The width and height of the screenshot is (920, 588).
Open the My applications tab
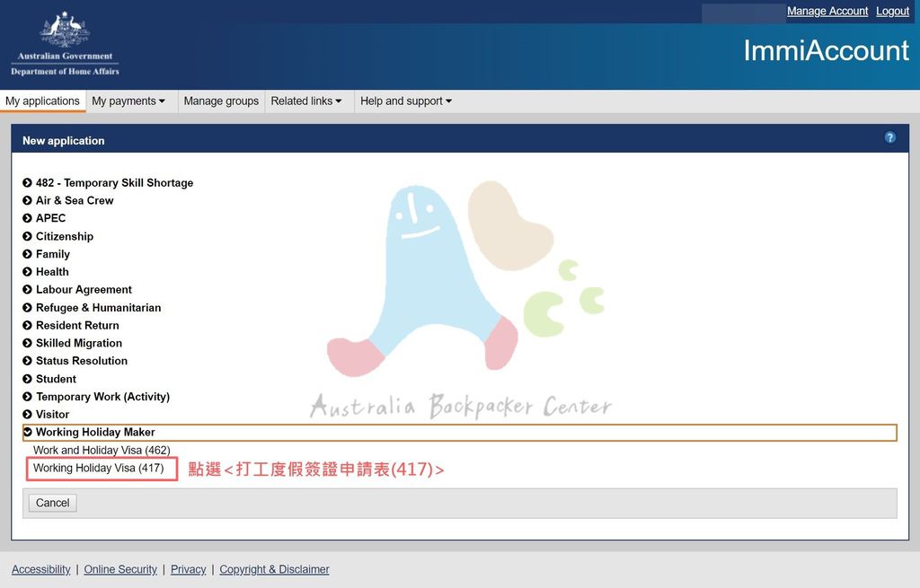pyautogui.click(x=42, y=101)
